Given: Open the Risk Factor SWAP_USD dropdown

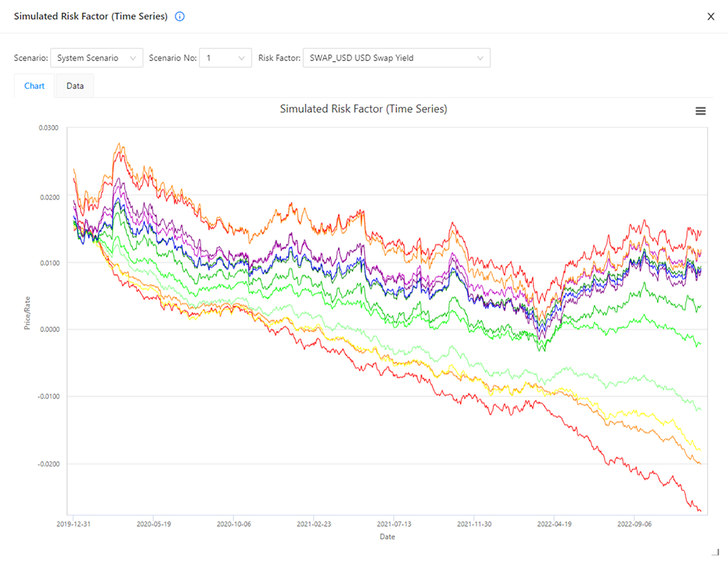Looking at the screenshot, I should tap(396, 58).
